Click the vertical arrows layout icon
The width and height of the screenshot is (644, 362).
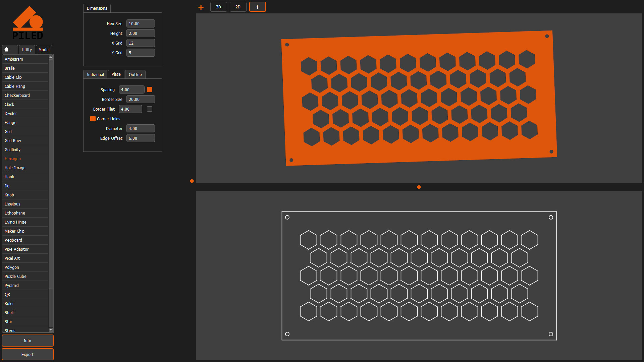(257, 6)
